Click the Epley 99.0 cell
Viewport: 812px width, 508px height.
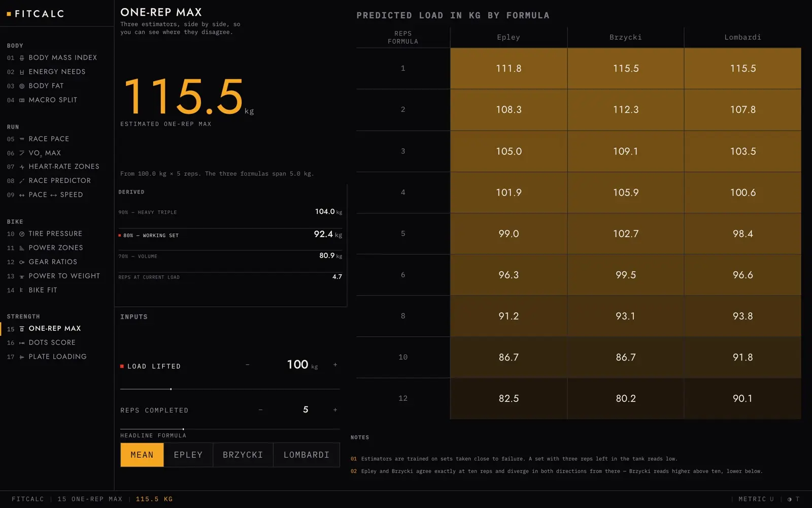pos(509,234)
